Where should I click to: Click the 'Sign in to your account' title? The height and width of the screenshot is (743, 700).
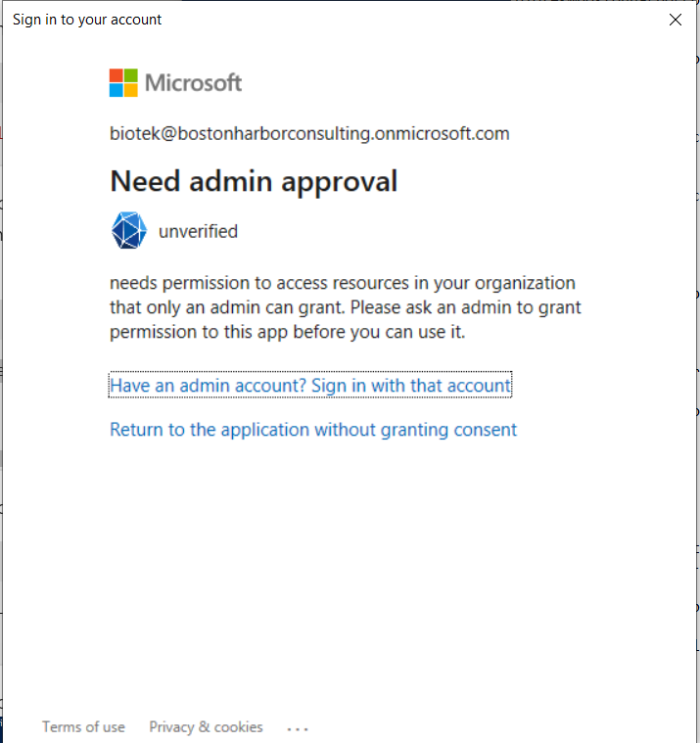pyautogui.click(x=87, y=20)
